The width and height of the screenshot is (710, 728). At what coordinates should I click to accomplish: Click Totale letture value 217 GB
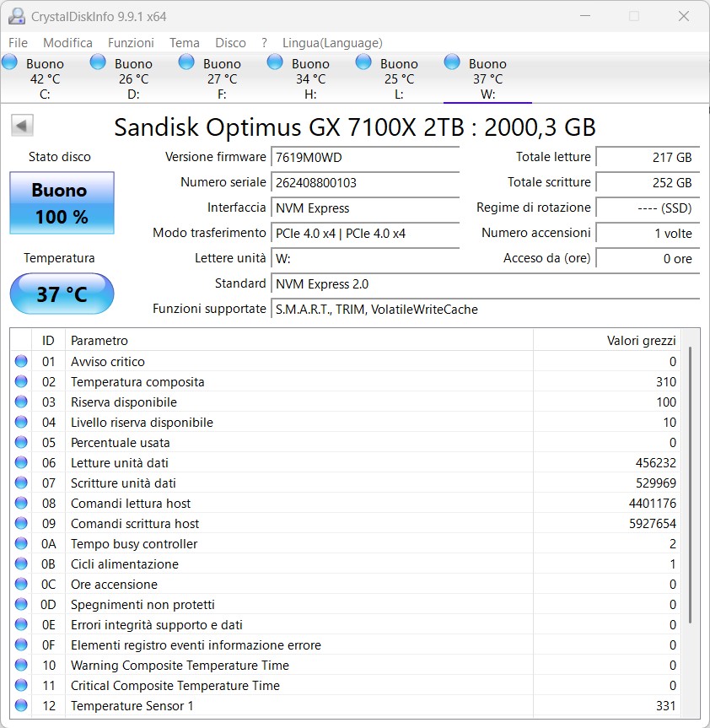[648, 158]
